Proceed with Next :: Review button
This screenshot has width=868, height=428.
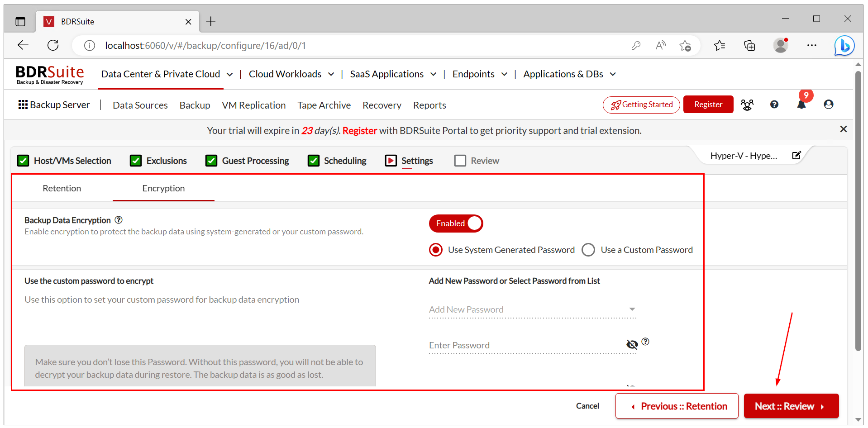pos(792,406)
